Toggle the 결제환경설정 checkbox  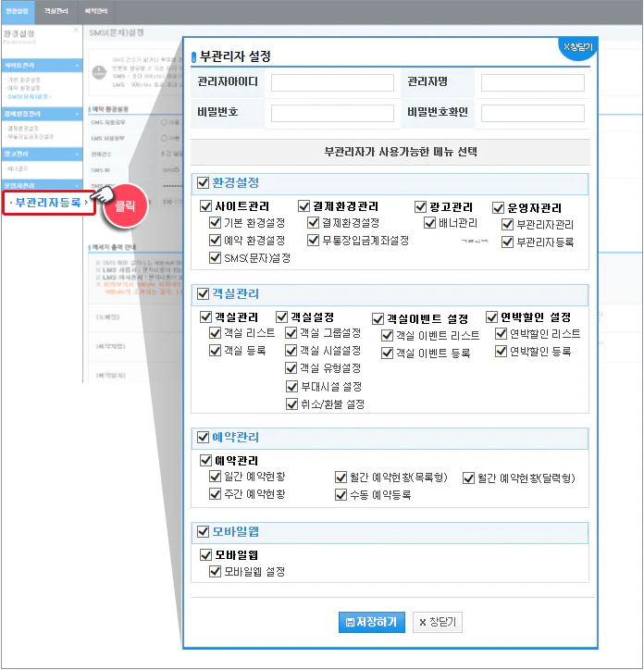coord(314,223)
